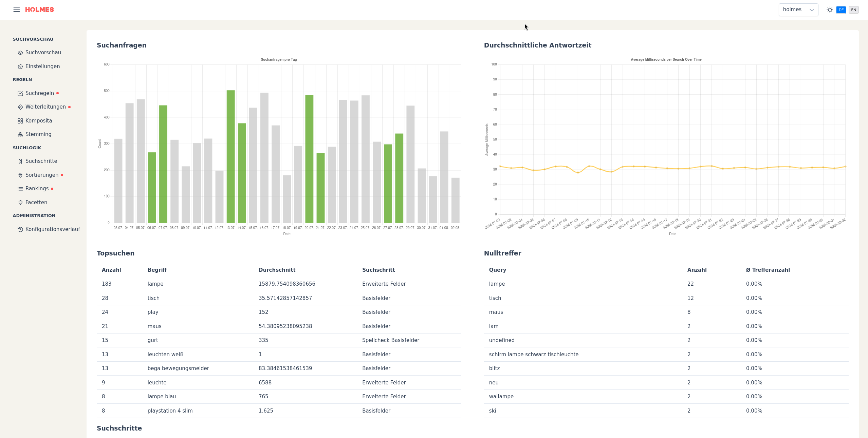
Task: Go to the Facetten page
Action: click(x=36, y=203)
